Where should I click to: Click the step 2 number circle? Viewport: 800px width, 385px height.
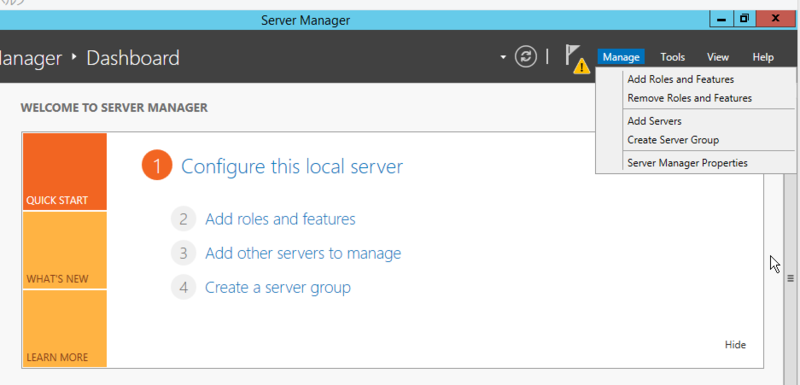pyautogui.click(x=184, y=219)
